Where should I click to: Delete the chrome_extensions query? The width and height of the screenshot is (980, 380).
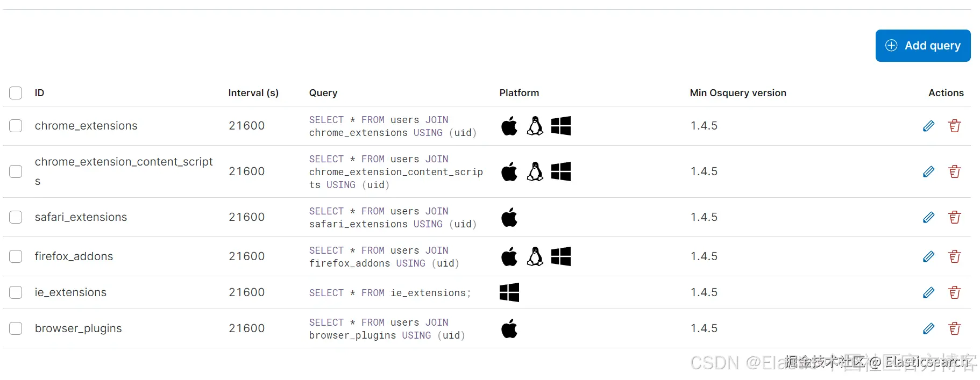coord(954,126)
